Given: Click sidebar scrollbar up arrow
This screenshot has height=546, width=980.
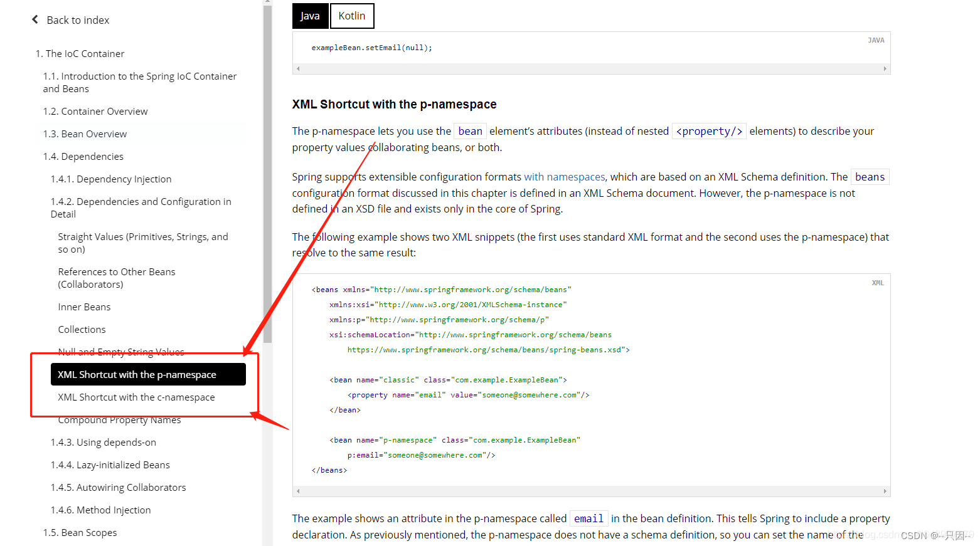Looking at the screenshot, I should 268,3.
